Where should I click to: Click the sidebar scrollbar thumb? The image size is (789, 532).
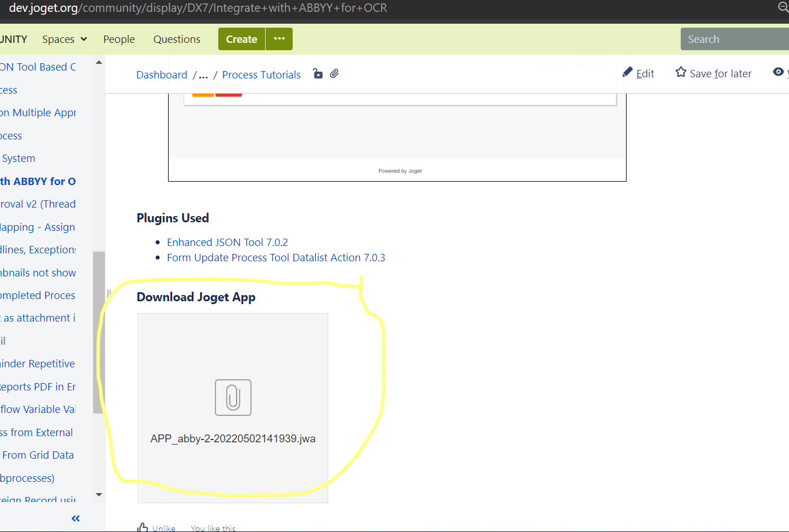(99, 332)
